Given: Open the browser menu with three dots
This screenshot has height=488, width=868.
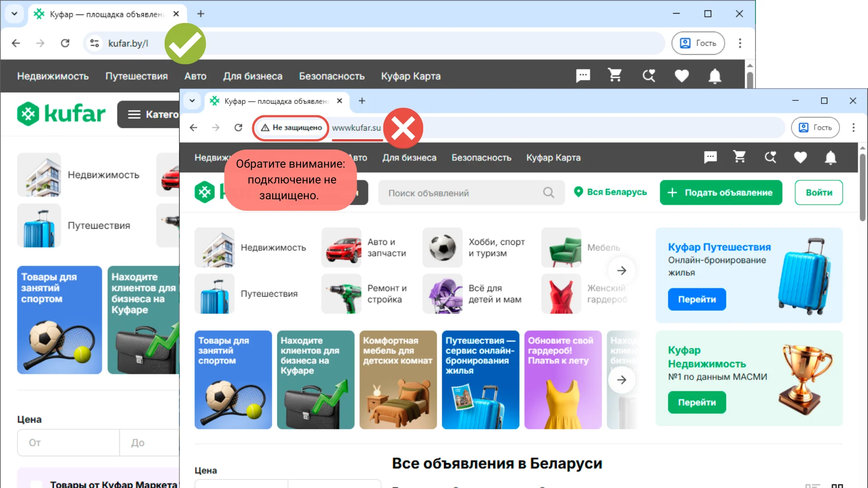Looking at the screenshot, I should click(854, 127).
